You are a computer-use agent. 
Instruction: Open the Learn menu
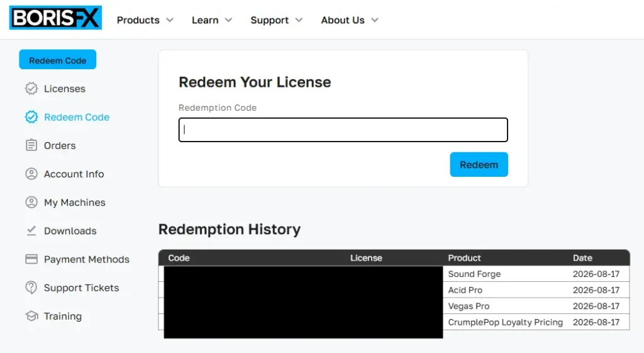205,20
